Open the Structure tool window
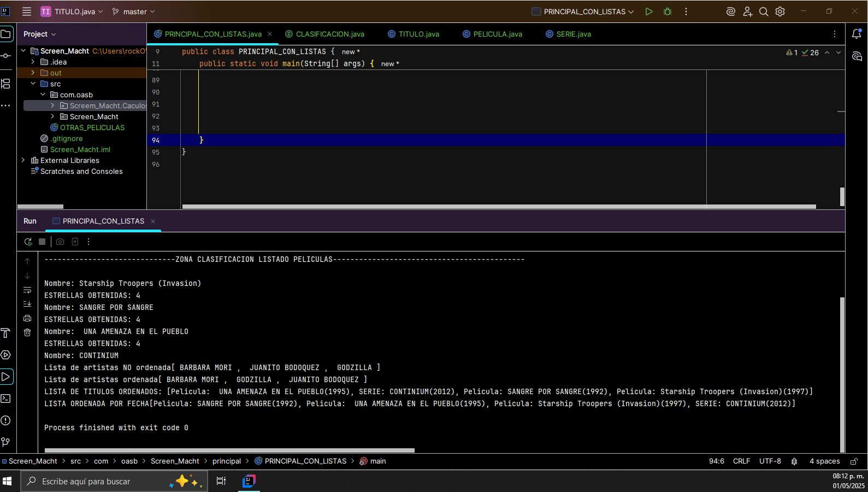 (6, 84)
